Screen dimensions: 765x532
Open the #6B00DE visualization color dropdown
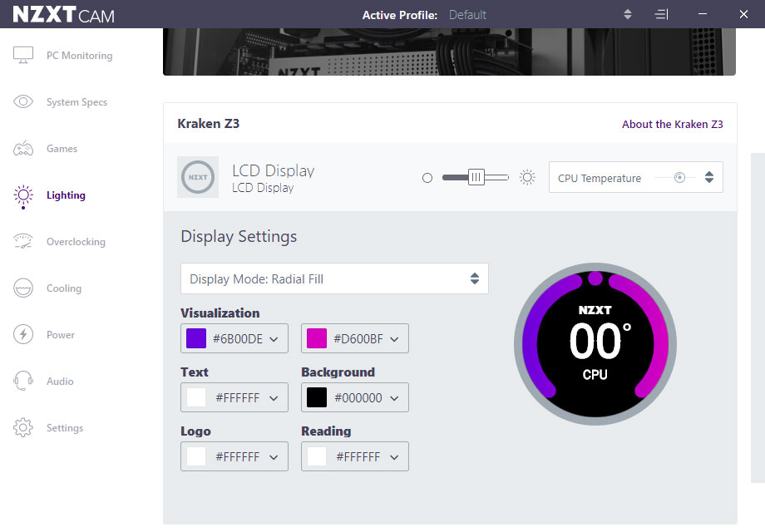234,338
